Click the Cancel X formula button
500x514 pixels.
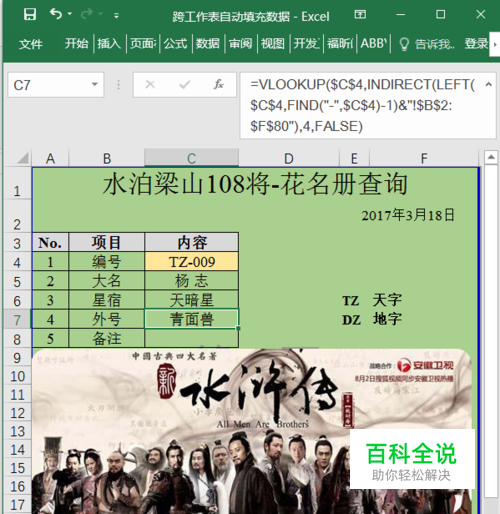point(150,85)
